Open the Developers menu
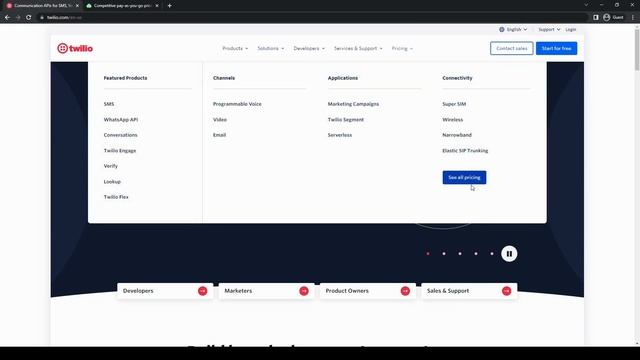Image resolution: width=640 pixels, height=360 pixels. click(309, 48)
